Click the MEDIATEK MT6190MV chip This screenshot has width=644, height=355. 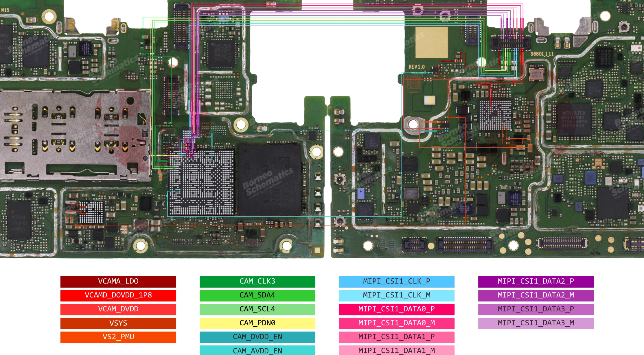(x=574, y=119)
